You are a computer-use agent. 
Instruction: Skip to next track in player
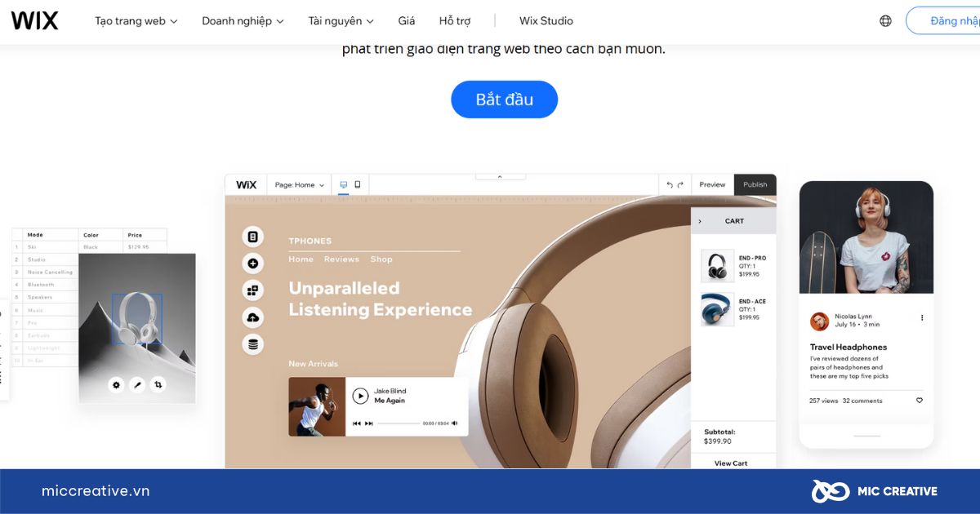369,423
